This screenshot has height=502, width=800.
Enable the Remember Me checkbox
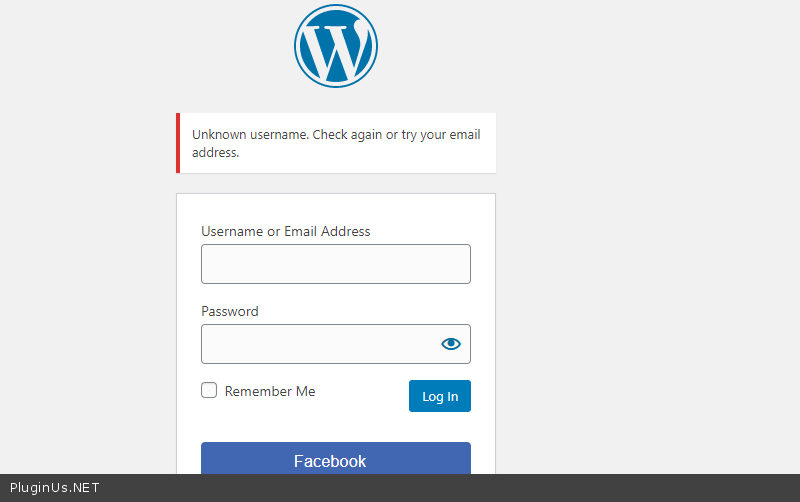209,390
